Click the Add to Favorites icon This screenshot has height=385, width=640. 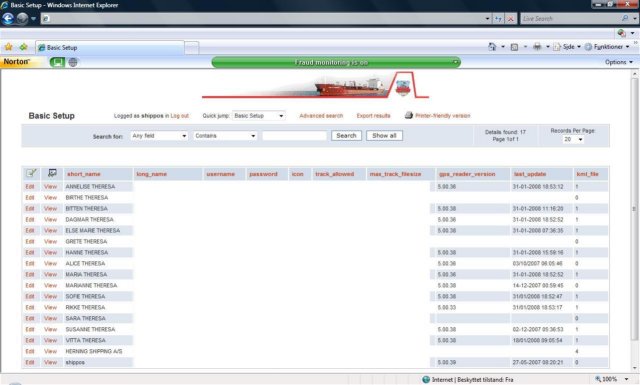[23, 47]
